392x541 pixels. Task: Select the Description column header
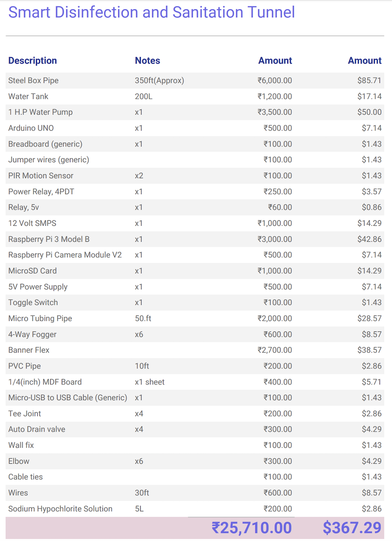point(33,61)
